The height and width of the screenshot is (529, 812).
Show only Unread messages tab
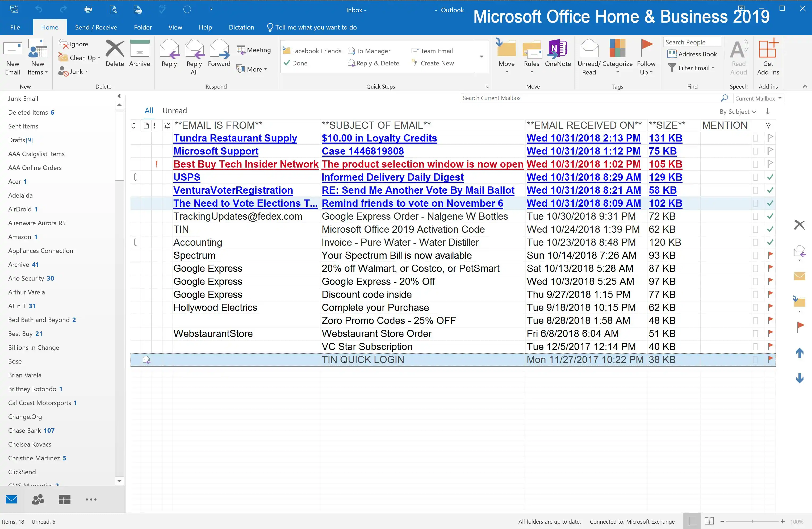click(174, 111)
